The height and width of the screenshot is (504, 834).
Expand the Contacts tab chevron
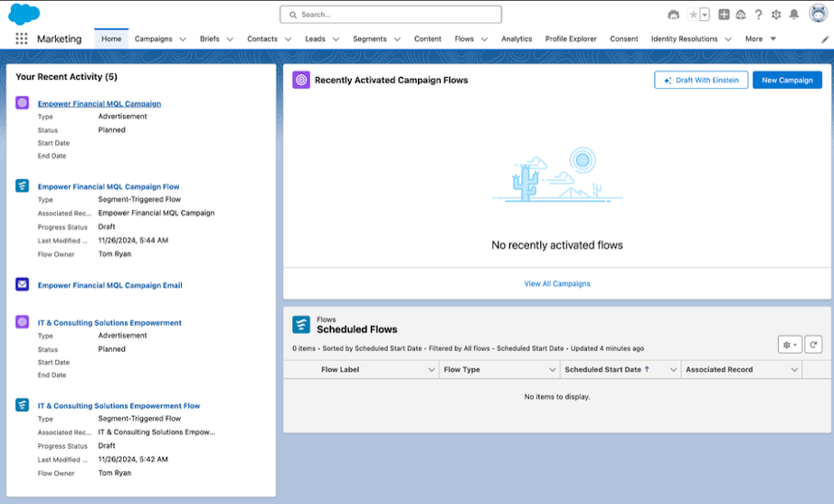coord(287,39)
